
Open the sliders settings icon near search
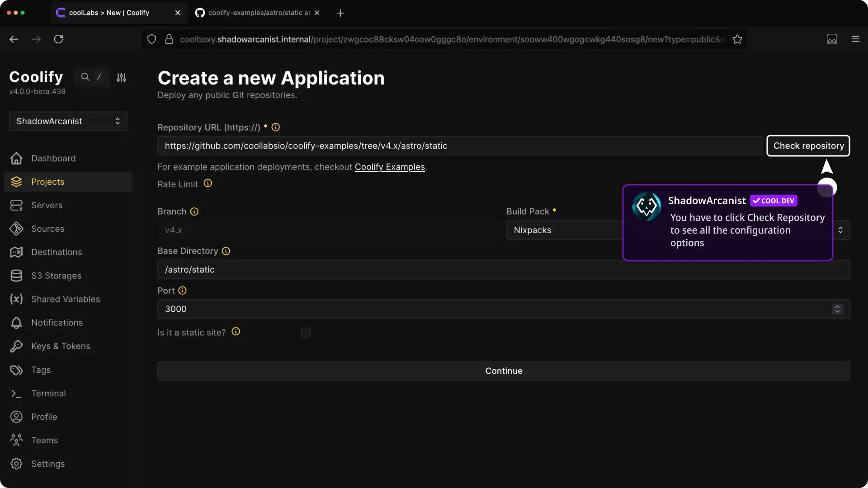tap(121, 78)
